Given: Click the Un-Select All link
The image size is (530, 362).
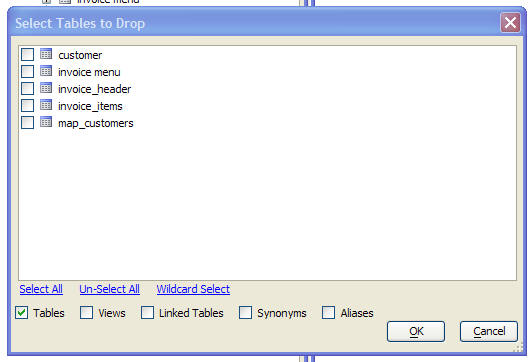Looking at the screenshot, I should click(110, 289).
